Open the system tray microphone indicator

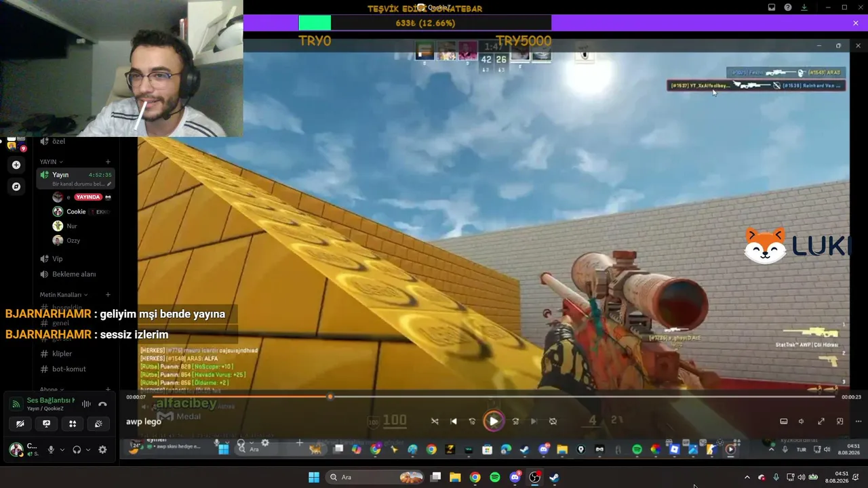click(776, 477)
